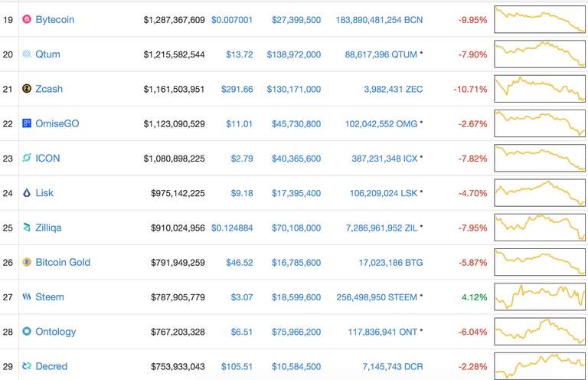The height and width of the screenshot is (380, 588).
Task: Open the Decred 7-day price graph
Action: 540,365
